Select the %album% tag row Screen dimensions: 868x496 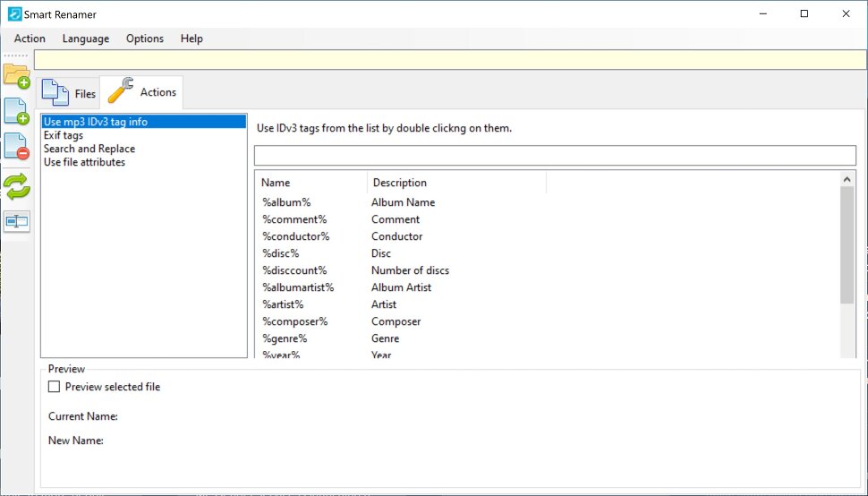(547, 202)
